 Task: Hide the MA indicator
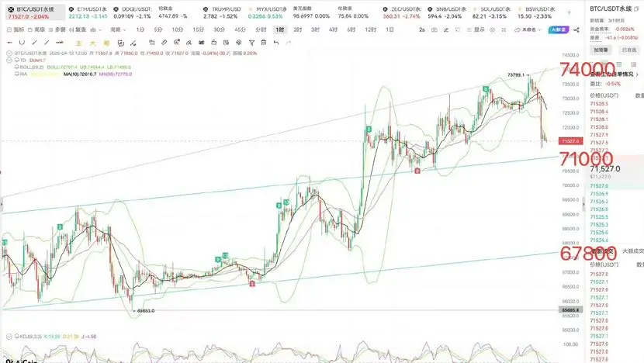pyautogui.click(x=17, y=74)
